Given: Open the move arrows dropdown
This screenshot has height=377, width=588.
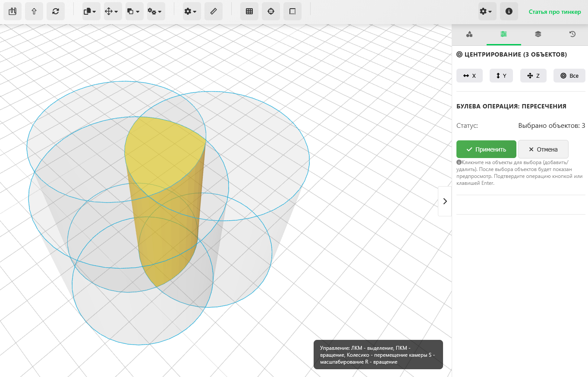Looking at the screenshot, I should coord(113,12).
